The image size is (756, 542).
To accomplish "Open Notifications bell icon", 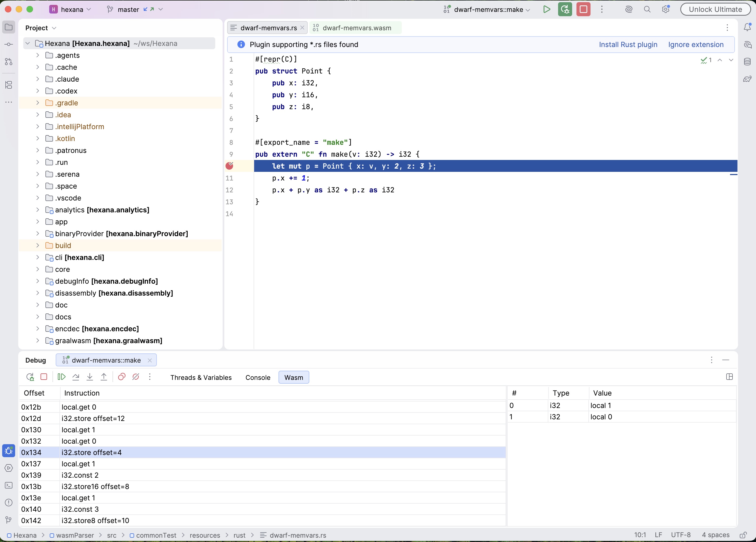I will click(747, 27).
